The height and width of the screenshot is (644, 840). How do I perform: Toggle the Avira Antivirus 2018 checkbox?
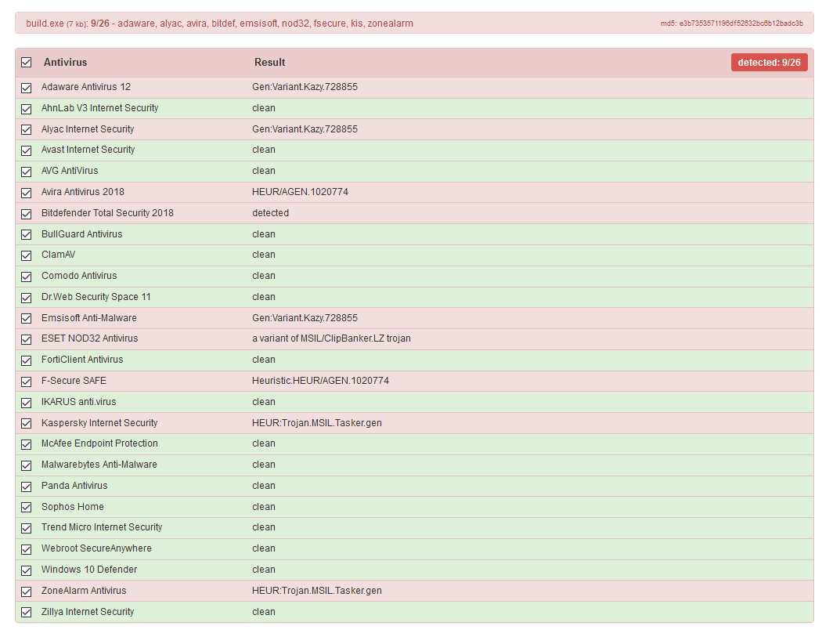tap(27, 193)
